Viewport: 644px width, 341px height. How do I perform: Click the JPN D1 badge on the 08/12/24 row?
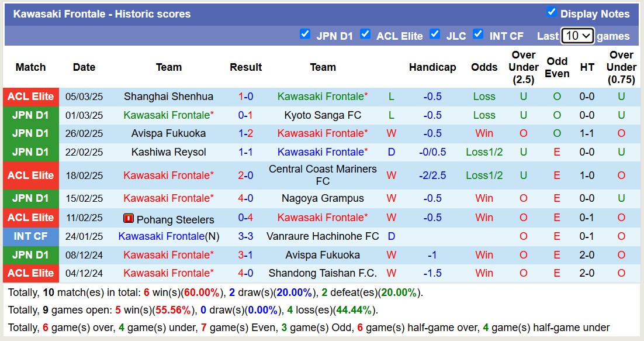(30, 254)
